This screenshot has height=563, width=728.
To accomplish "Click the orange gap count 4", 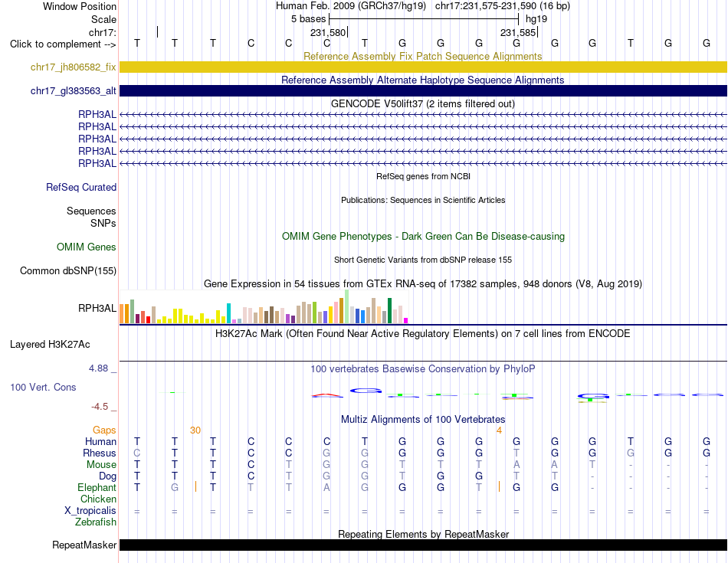I will pyautogui.click(x=499, y=430).
